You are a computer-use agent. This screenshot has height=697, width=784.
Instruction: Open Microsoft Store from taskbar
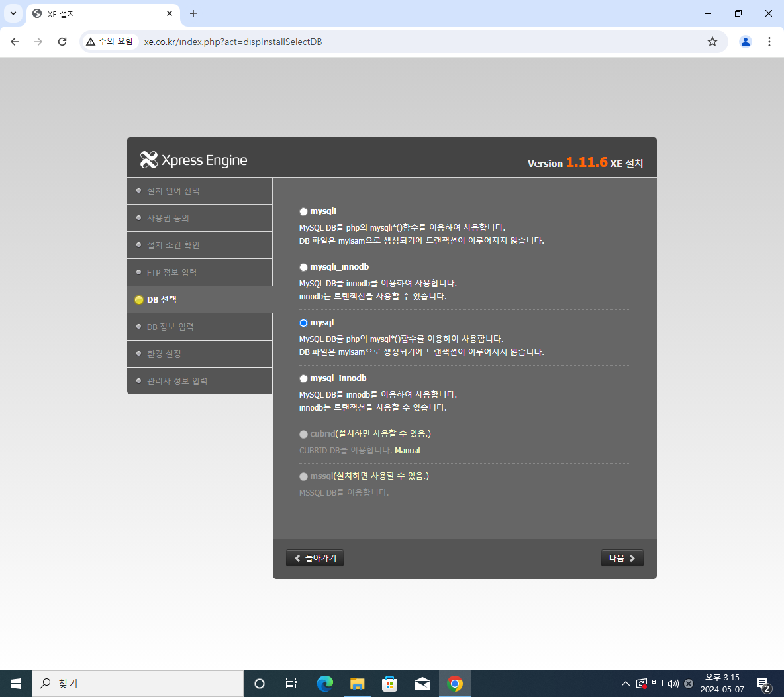389,684
